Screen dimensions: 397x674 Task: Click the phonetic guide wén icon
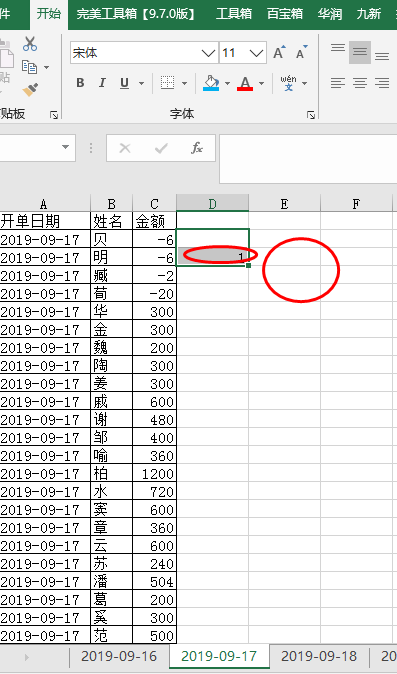[x=288, y=83]
